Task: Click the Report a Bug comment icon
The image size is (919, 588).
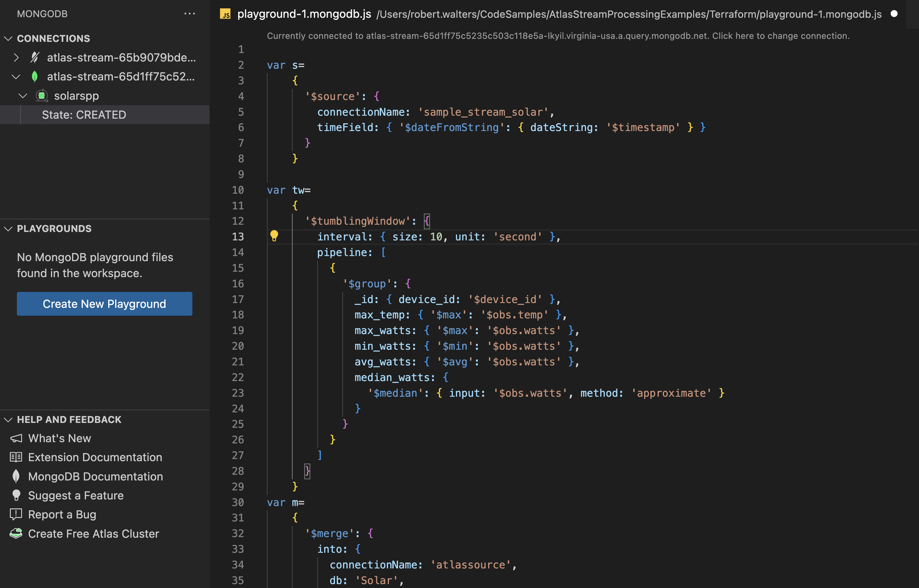Action: (16, 514)
